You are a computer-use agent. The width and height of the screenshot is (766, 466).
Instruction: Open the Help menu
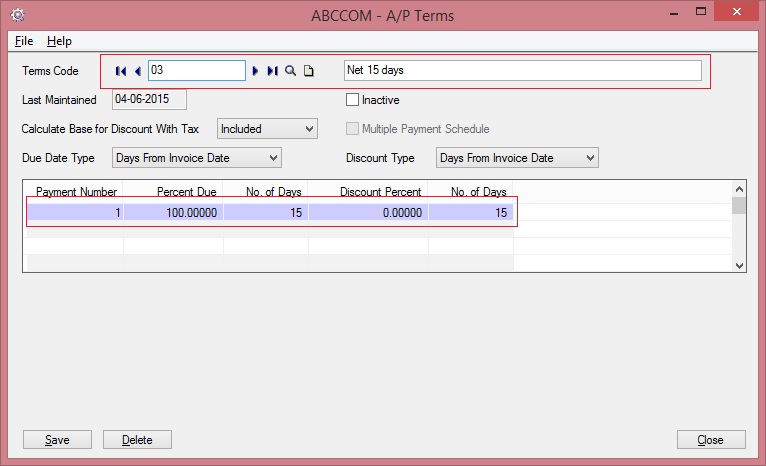pyautogui.click(x=59, y=41)
